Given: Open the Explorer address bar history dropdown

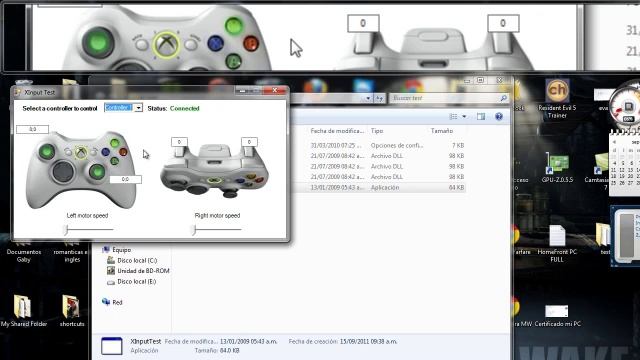Looking at the screenshot, I should tap(368, 98).
